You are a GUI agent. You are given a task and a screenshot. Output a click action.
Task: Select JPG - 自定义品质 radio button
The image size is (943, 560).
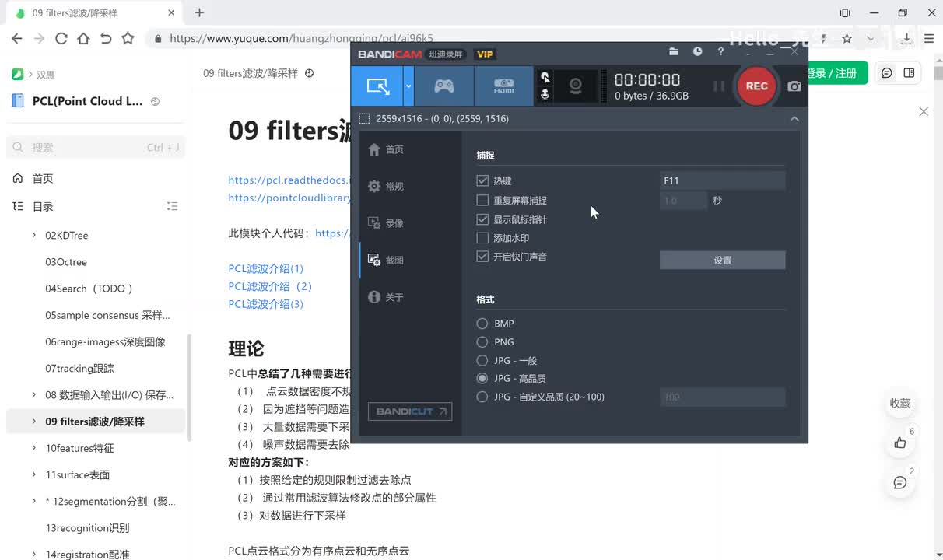point(482,397)
